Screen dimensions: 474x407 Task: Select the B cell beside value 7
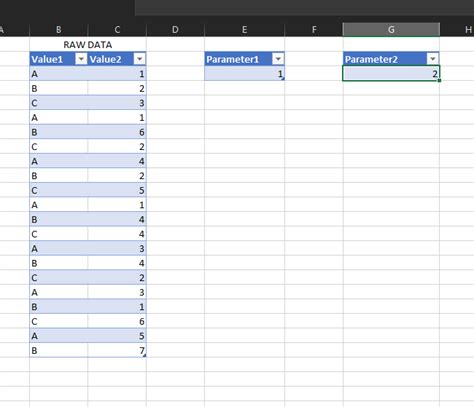[x=59, y=351]
